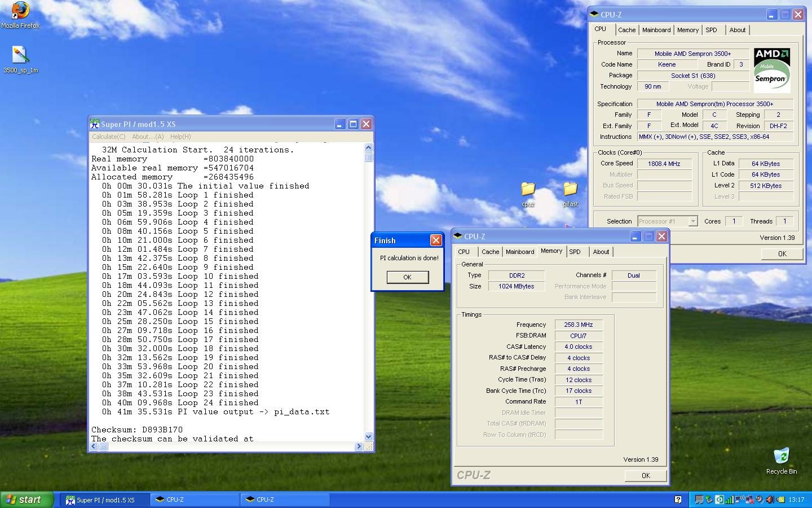Click Super PI horizontal scroll right arrow
This screenshot has width=812, height=508.
click(359, 446)
